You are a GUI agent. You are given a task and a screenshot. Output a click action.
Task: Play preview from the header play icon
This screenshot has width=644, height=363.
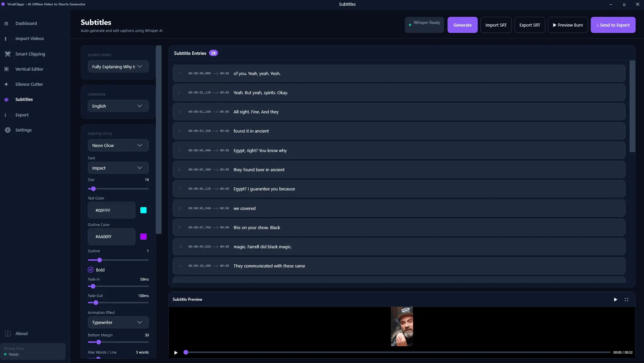(615, 299)
